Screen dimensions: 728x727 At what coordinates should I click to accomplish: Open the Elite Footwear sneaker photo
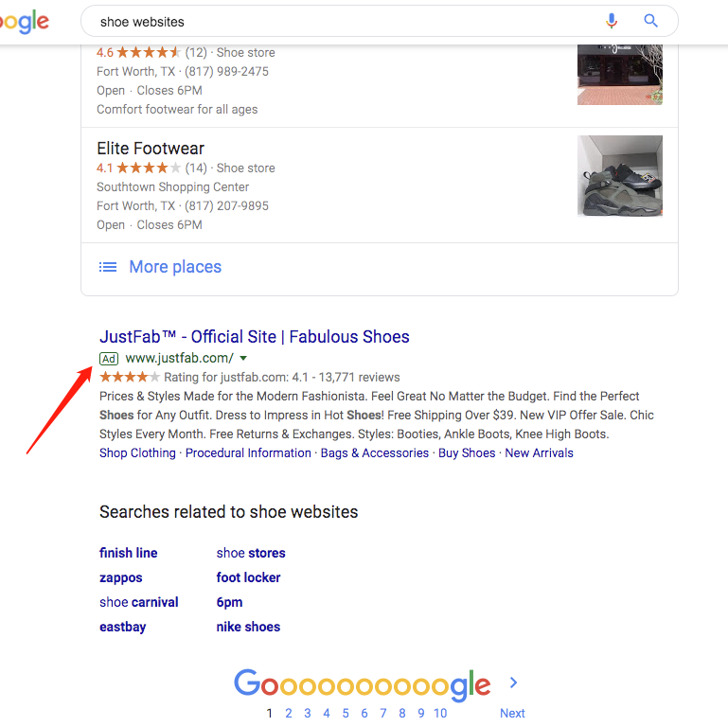tap(620, 176)
